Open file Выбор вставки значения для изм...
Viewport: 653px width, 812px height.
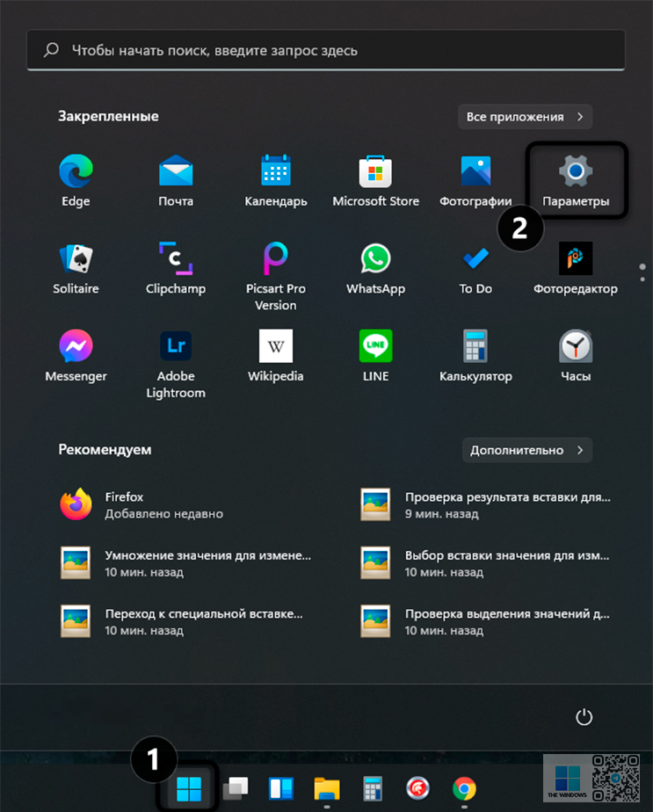(487, 563)
